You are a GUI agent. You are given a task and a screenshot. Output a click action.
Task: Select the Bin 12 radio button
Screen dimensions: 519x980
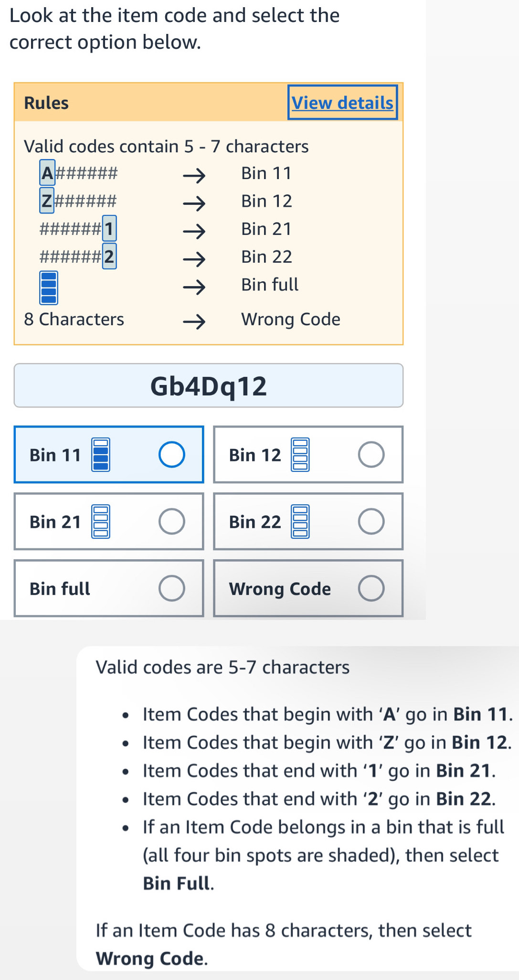click(371, 454)
